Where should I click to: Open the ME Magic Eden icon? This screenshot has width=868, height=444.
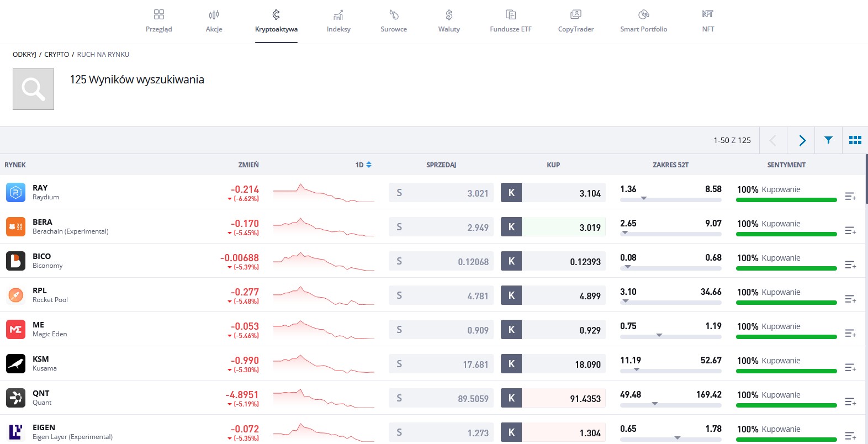pyautogui.click(x=15, y=329)
